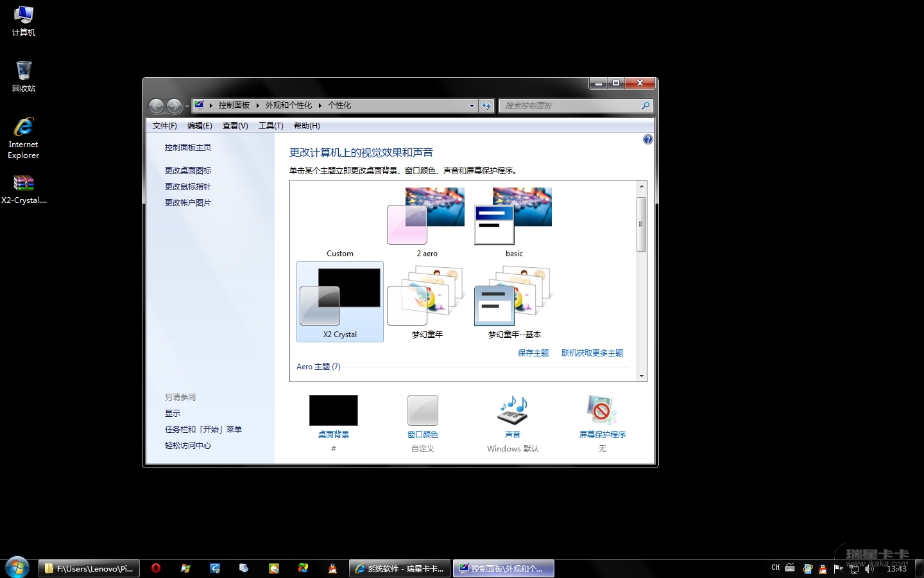Image resolution: width=924 pixels, height=578 pixels.
Task: Open the recent pages dropdown beside the forward arrow
Action: (x=187, y=106)
